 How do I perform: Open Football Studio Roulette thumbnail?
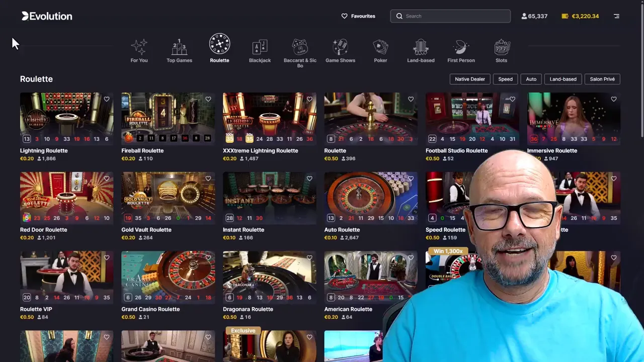click(x=472, y=118)
